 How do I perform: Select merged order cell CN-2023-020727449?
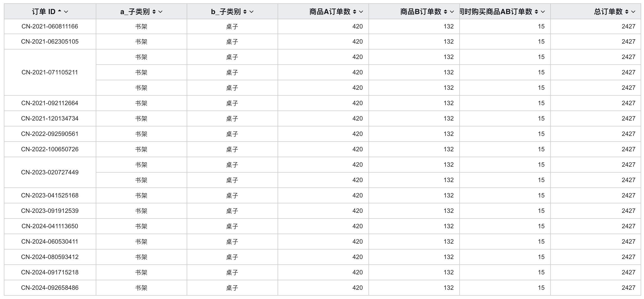point(50,172)
